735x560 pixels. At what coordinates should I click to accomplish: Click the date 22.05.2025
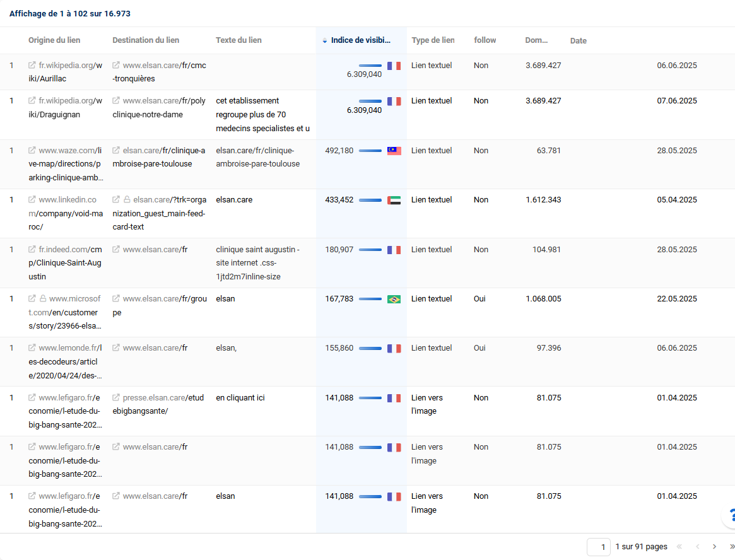pyautogui.click(x=677, y=298)
